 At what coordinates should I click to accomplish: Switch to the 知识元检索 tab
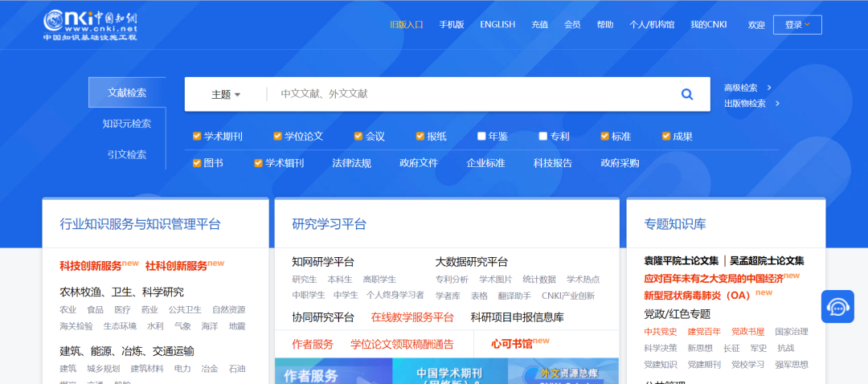[127, 124]
